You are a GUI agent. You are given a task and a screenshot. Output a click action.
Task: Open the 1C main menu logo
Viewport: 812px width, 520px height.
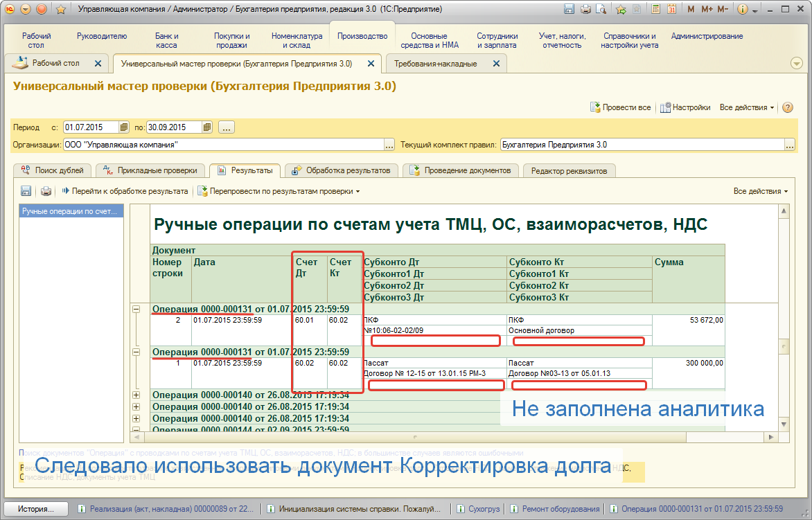(x=10, y=9)
